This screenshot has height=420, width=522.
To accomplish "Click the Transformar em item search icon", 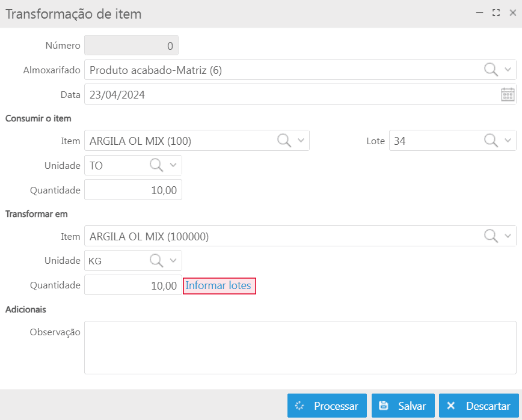I will pyautogui.click(x=491, y=236).
